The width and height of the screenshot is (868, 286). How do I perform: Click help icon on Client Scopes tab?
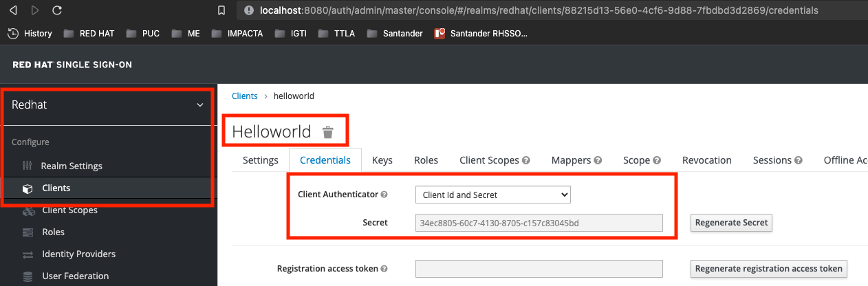pos(526,160)
